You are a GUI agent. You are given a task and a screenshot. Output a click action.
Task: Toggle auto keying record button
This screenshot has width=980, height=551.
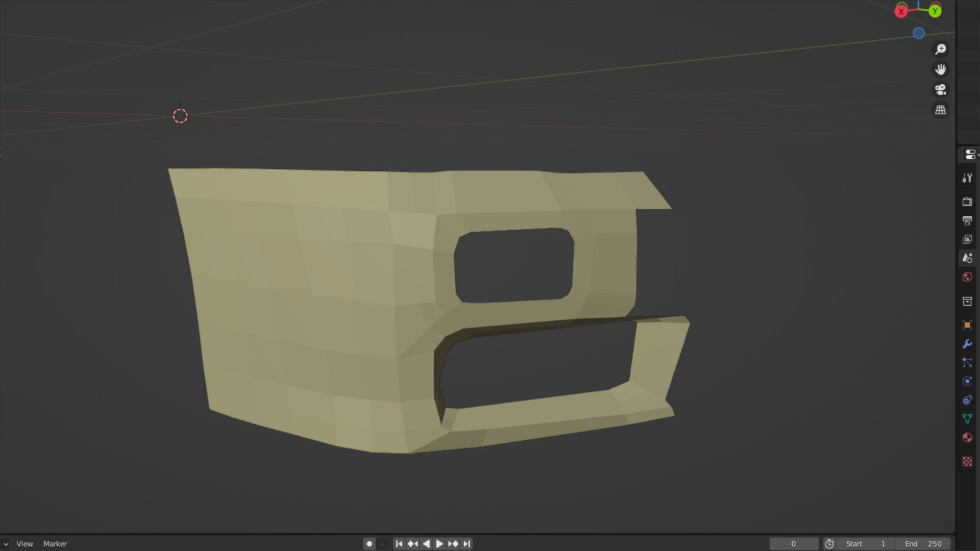tap(370, 544)
